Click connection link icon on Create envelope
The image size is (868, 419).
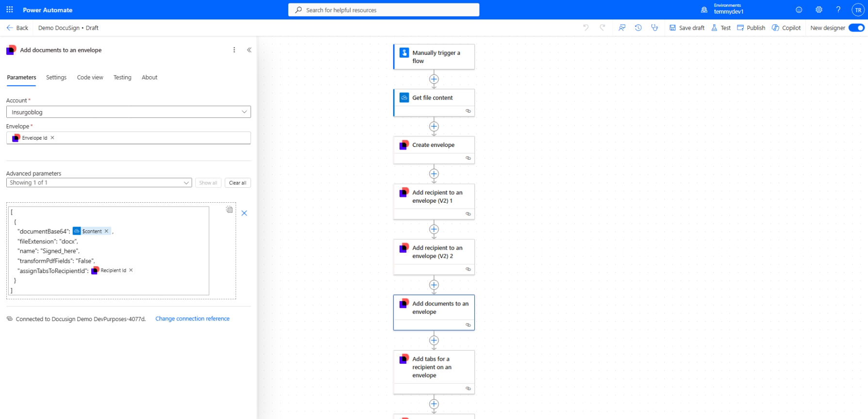click(468, 158)
